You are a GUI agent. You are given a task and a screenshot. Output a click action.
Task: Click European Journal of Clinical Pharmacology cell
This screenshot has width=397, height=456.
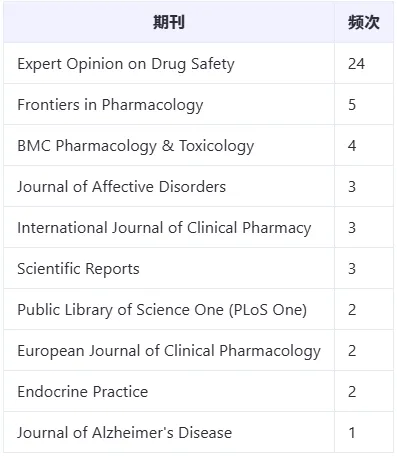[x=169, y=350]
